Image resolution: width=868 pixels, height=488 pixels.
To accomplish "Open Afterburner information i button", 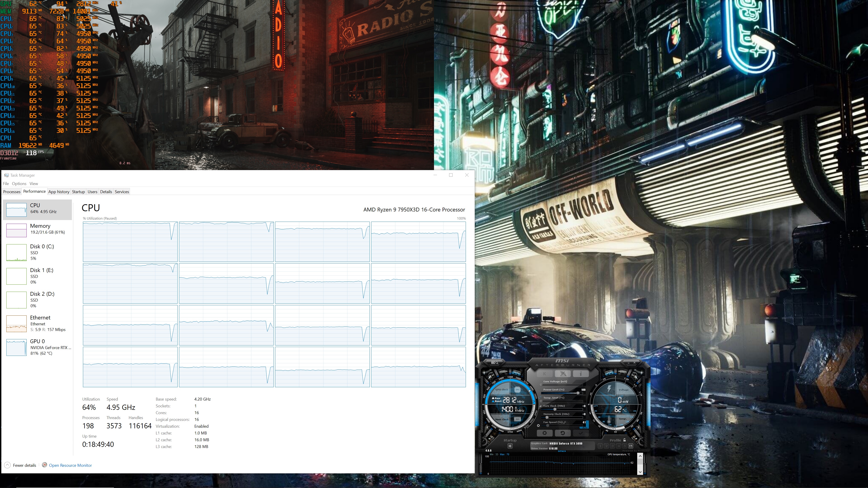I will 580,373.
